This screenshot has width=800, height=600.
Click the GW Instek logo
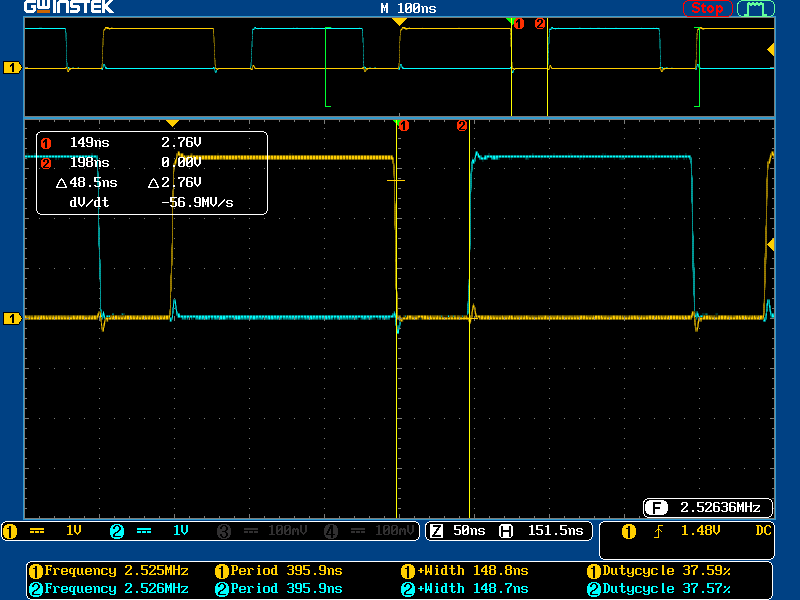[x=69, y=7]
